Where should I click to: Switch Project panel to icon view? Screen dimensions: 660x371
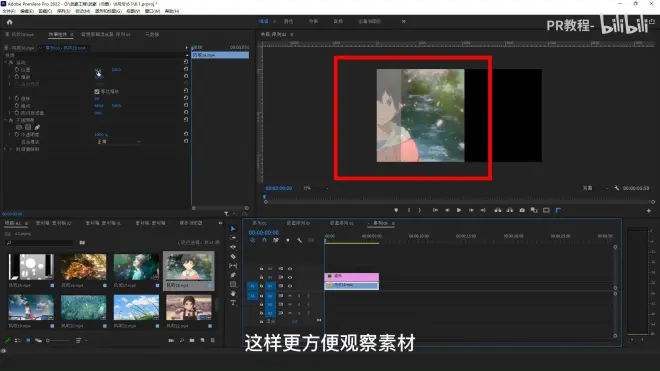click(x=28, y=340)
